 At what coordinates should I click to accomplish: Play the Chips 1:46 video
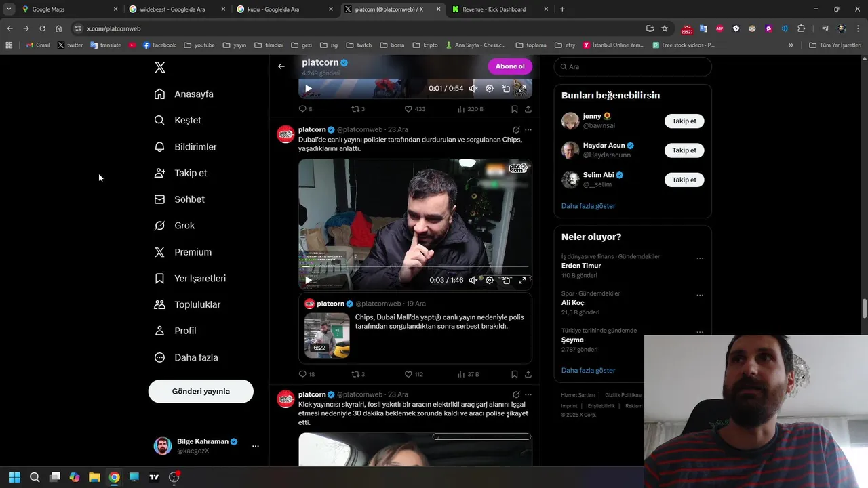pyautogui.click(x=308, y=280)
